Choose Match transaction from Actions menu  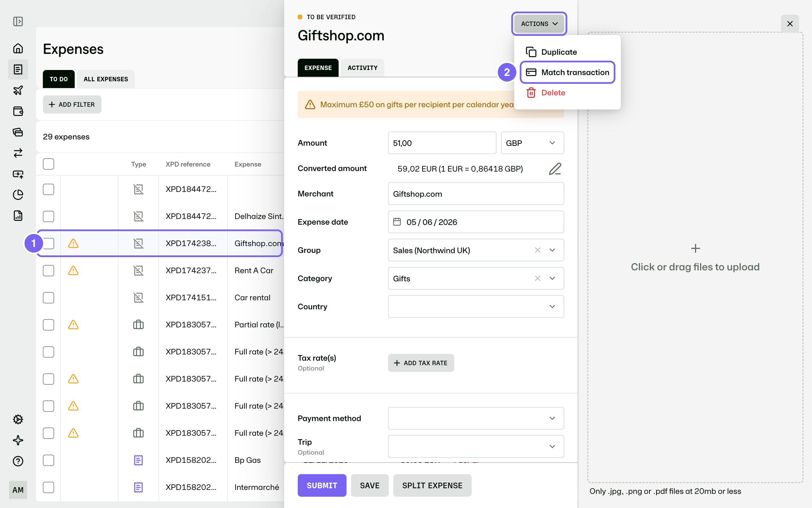567,72
